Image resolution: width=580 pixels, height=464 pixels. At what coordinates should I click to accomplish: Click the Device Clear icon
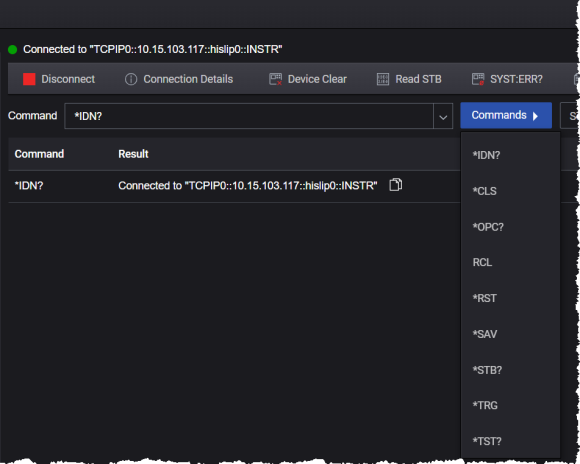pos(276,79)
